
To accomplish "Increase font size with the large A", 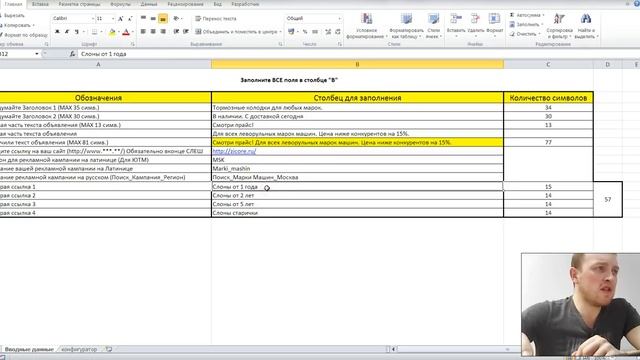I will 121,19.
